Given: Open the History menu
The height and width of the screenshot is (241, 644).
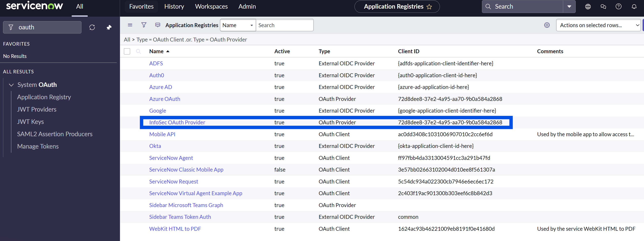Looking at the screenshot, I should [174, 7].
